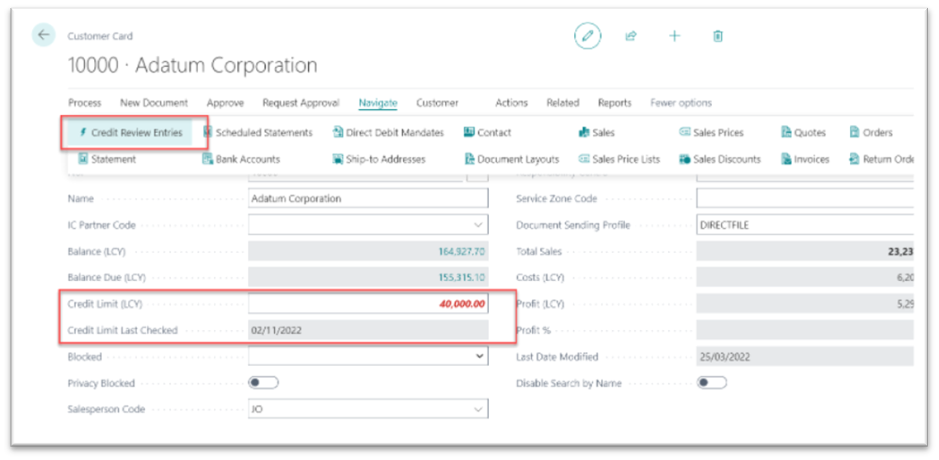Open the Actions menu
Screen dimensions: 939x460
coord(511,103)
